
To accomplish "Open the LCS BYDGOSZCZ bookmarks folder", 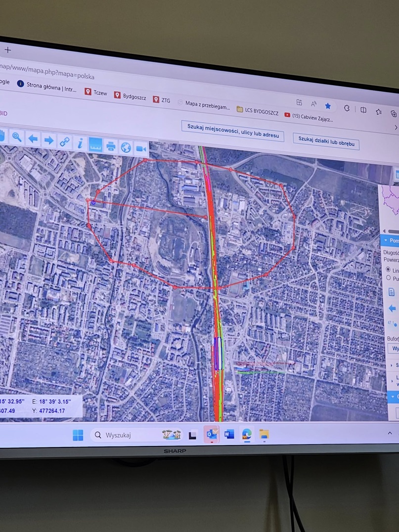I will click(x=257, y=111).
